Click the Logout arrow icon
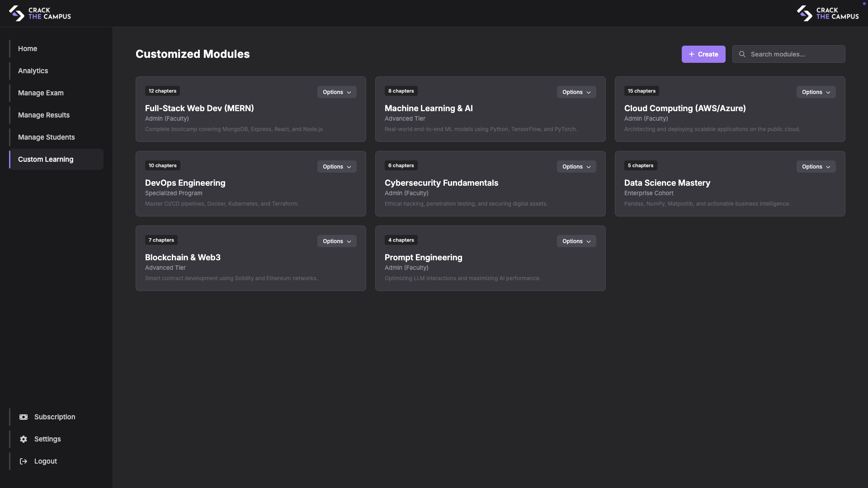 click(24, 461)
